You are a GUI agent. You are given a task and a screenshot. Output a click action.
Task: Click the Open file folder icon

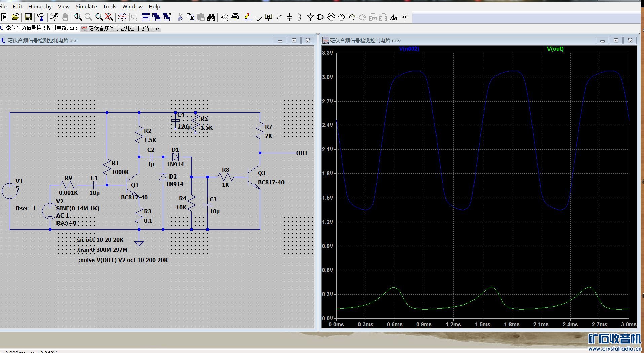coord(15,17)
